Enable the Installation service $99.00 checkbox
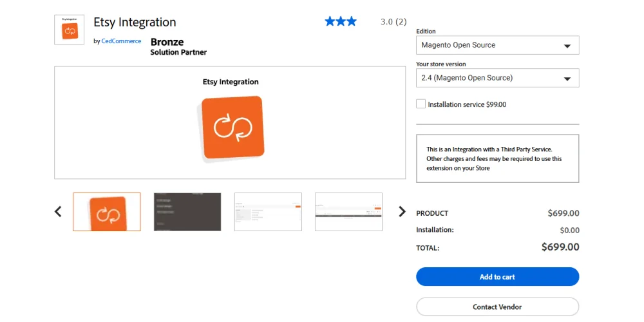Image resolution: width=644 pixels, height=322 pixels. coord(421,104)
